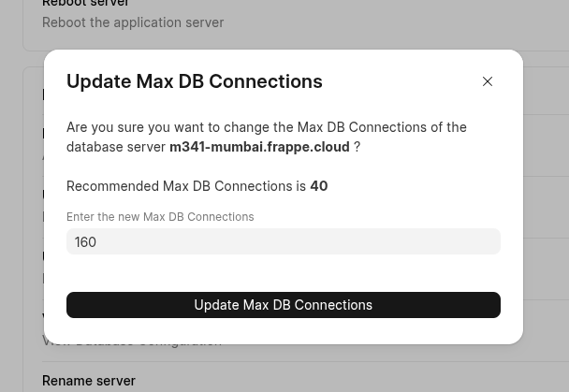The height and width of the screenshot is (392, 569).
Task: Click blank header space left of X icon
Action: (x=402, y=81)
